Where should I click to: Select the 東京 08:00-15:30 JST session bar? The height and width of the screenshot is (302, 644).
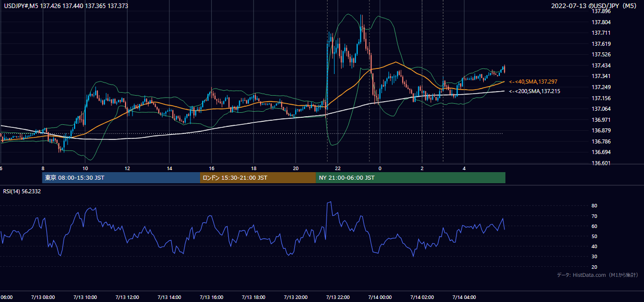(121, 178)
